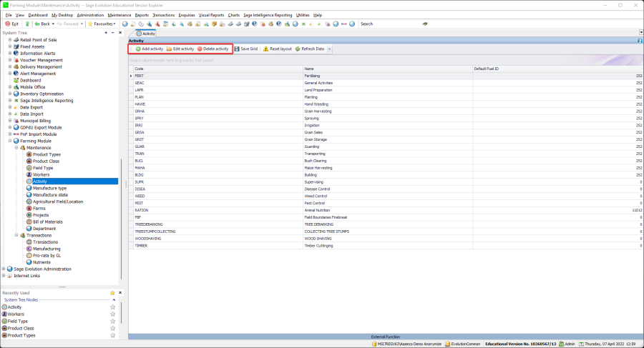Screen dimensions: 644x348
Task: Click the Exit button in the toolbar
Action: pos(11,24)
